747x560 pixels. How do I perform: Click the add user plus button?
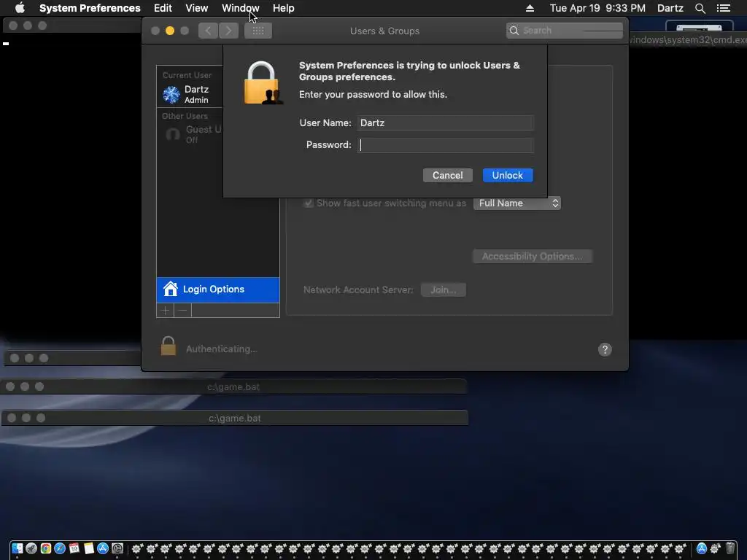[166, 311]
